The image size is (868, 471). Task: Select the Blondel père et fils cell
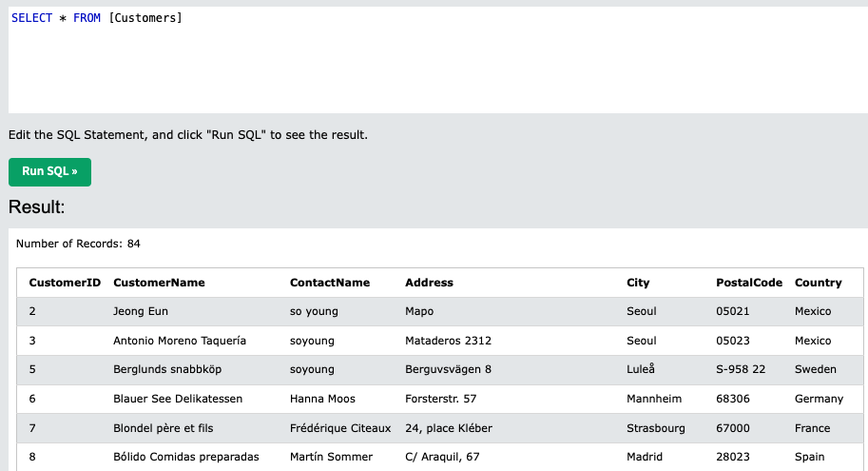[x=164, y=428]
